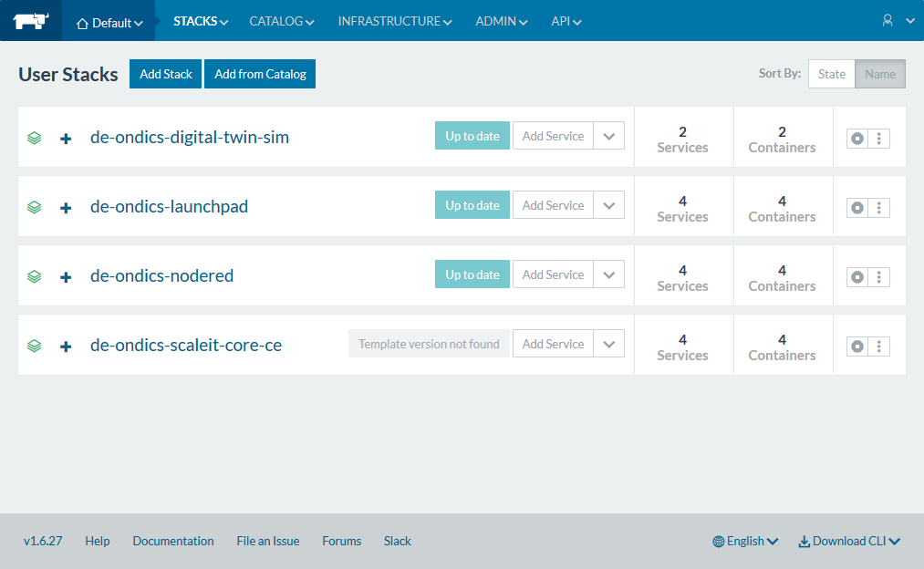This screenshot has height=569, width=924.
Task: Sort stacks by Name
Action: point(880,74)
